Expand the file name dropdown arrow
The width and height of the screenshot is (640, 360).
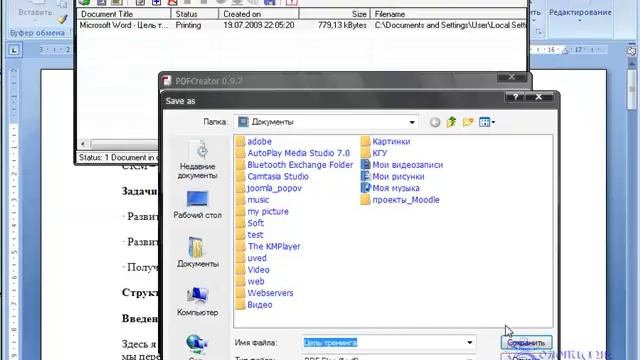click(469, 342)
